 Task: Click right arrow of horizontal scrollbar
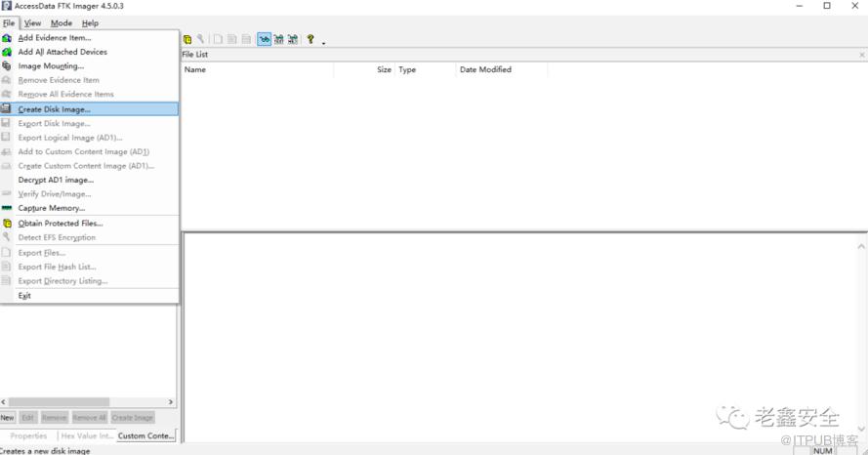(x=171, y=402)
